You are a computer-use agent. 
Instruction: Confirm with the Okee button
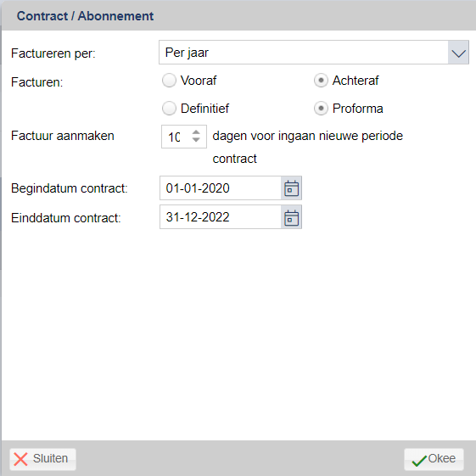point(434,459)
